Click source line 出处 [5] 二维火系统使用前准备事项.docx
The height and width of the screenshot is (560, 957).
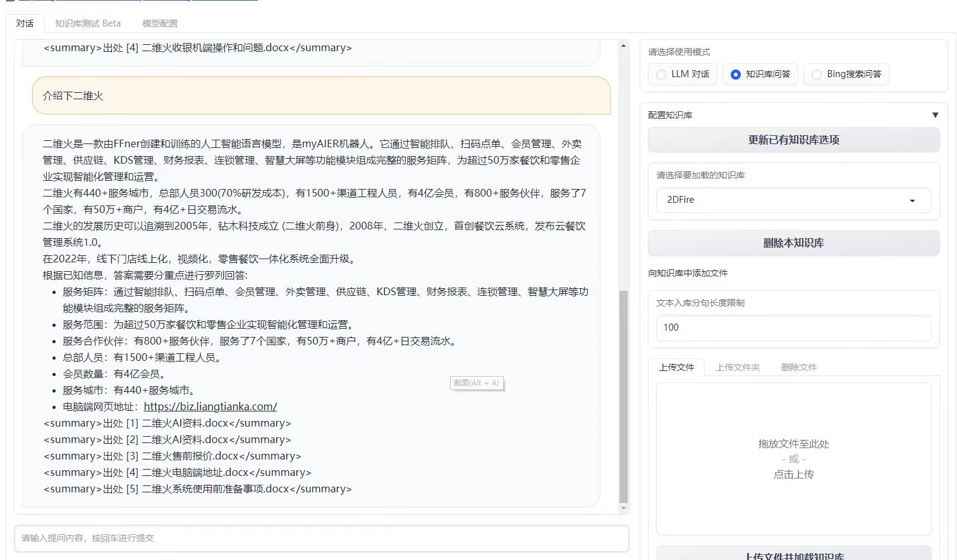pos(198,489)
